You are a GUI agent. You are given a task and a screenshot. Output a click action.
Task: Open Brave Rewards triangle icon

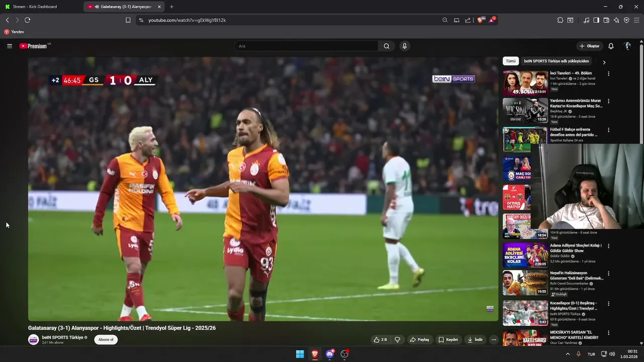[492, 20]
